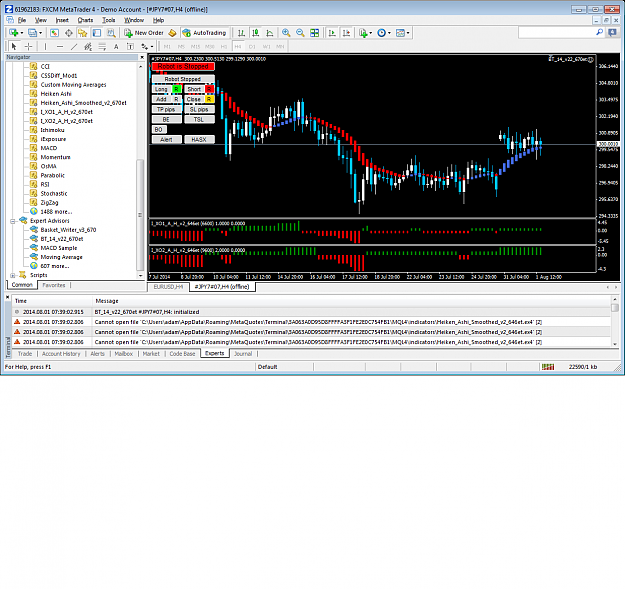Toggle the Terminal panel icon

97,33
